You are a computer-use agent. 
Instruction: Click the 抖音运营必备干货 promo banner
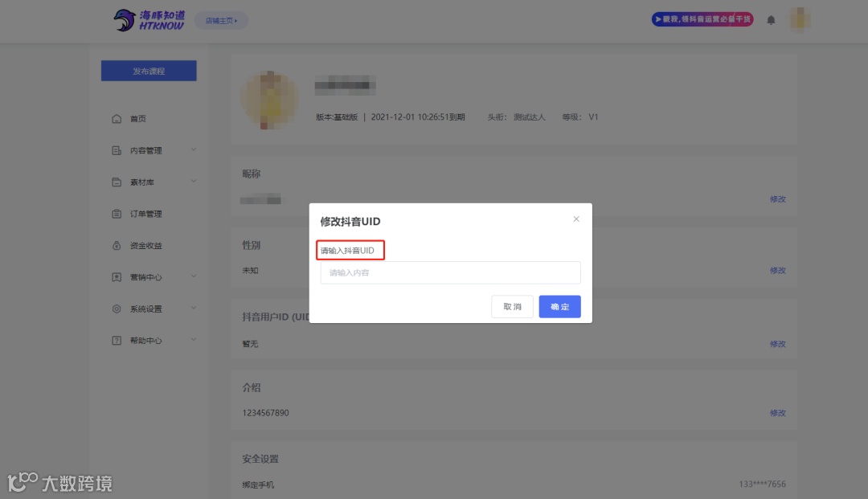pyautogui.click(x=702, y=19)
